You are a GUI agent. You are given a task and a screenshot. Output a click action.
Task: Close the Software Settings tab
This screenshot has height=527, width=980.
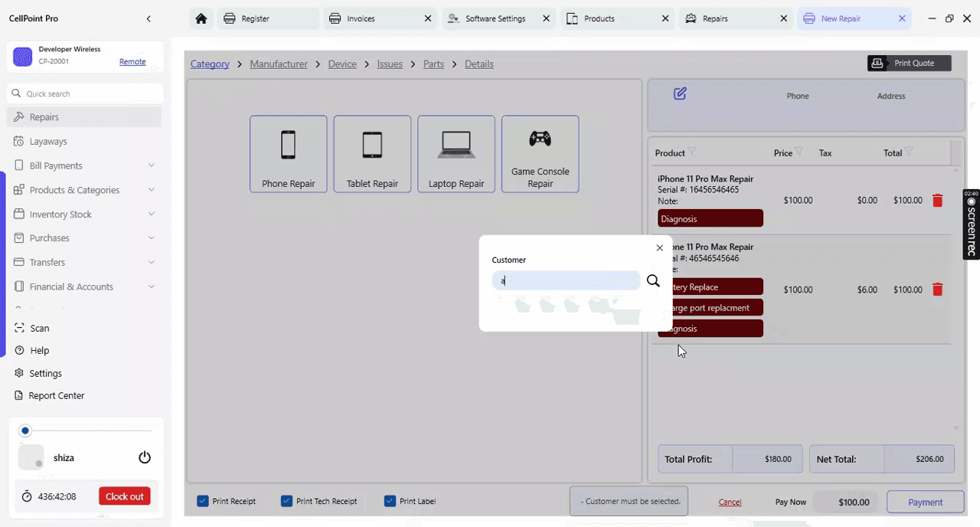(x=546, y=18)
